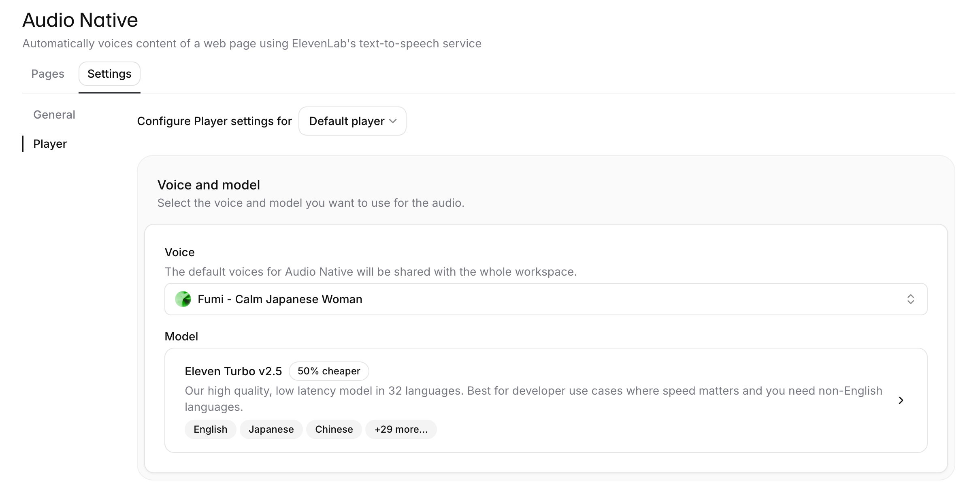Click the voice selector up-down arrows icon
This screenshot has height=493, width=980.
[911, 299]
